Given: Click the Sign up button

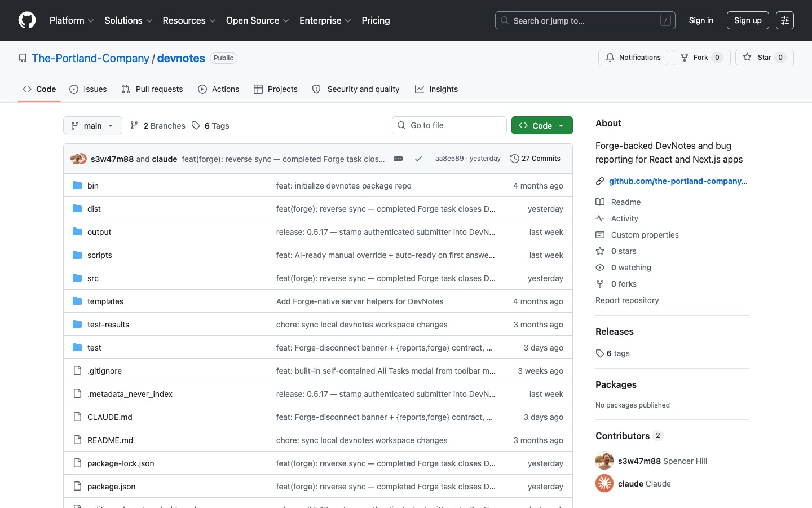Looking at the screenshot, I should [748, 20].
